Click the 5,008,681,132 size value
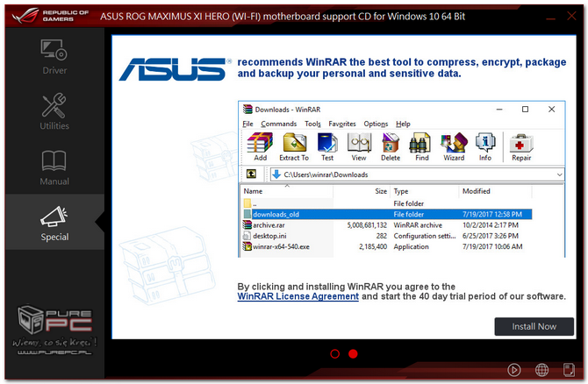 click(367, 225)
